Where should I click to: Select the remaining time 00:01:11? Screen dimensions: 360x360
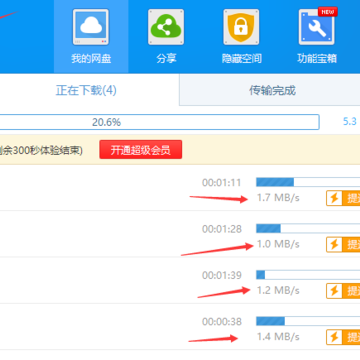point(222,183)
